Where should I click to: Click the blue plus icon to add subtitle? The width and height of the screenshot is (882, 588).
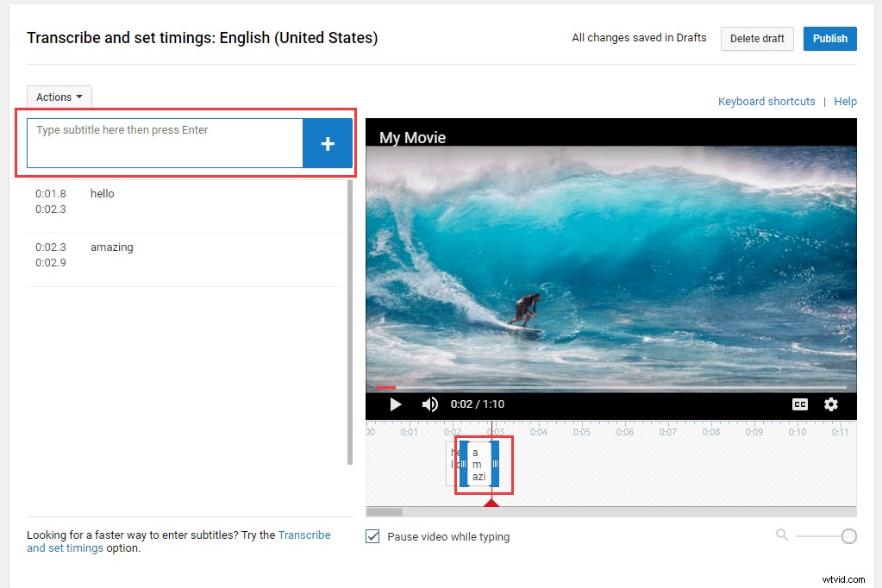click(x=328, y=143)
